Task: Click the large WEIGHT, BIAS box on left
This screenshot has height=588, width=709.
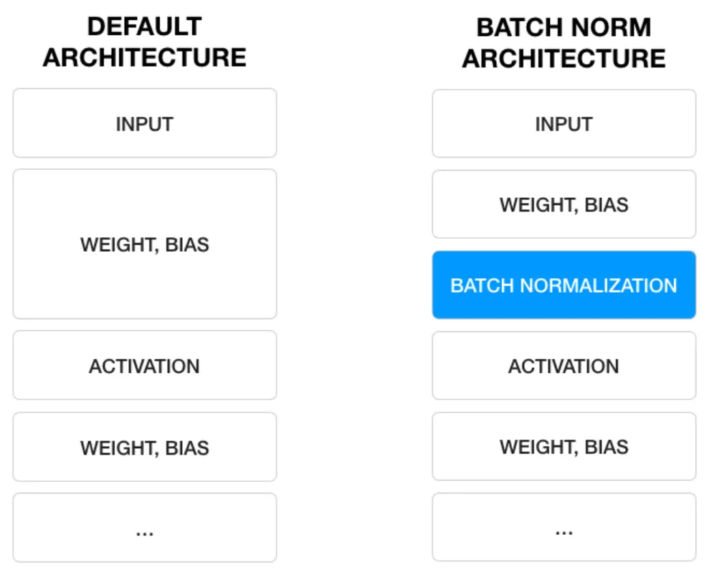Action: click(x=145, y=245)
